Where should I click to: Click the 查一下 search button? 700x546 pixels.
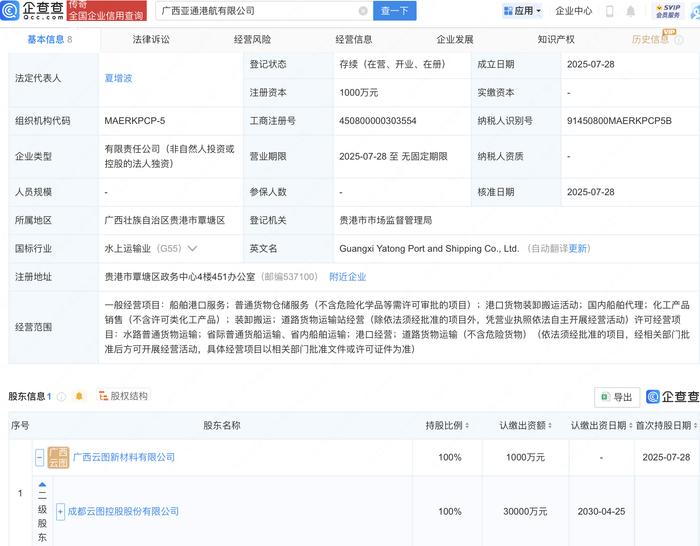tap(395, 11)
